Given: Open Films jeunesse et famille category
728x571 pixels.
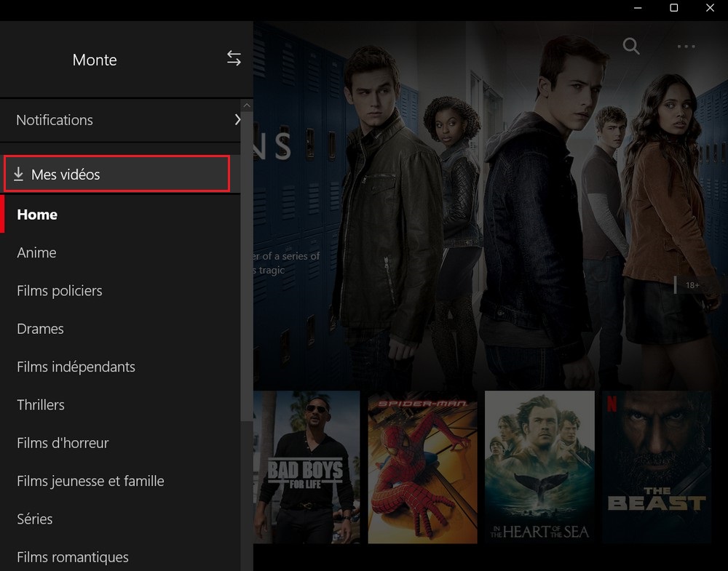Looking at the screenshot, I should pyautogui.click(x=90, y=481).
